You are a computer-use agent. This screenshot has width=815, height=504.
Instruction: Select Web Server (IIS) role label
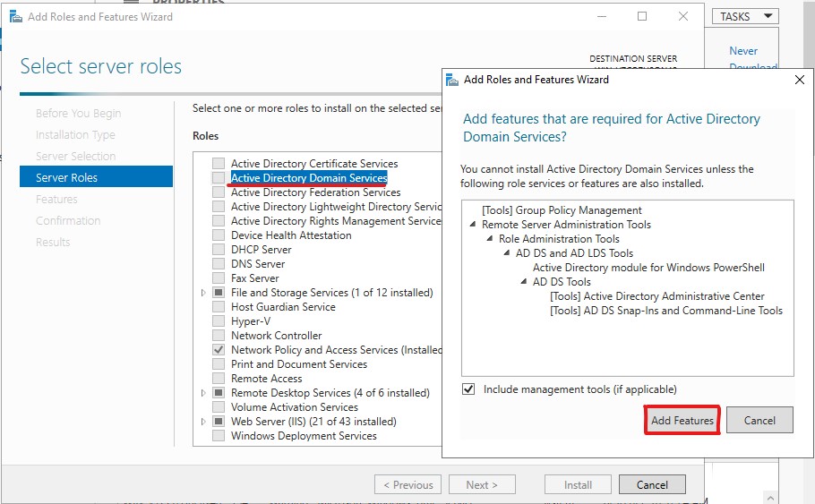pos(313,422)
